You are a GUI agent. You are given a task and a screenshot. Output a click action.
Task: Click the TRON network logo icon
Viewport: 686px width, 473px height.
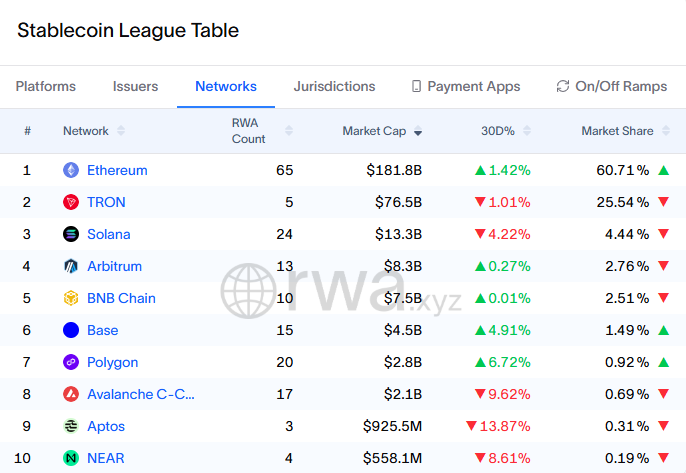71,202
